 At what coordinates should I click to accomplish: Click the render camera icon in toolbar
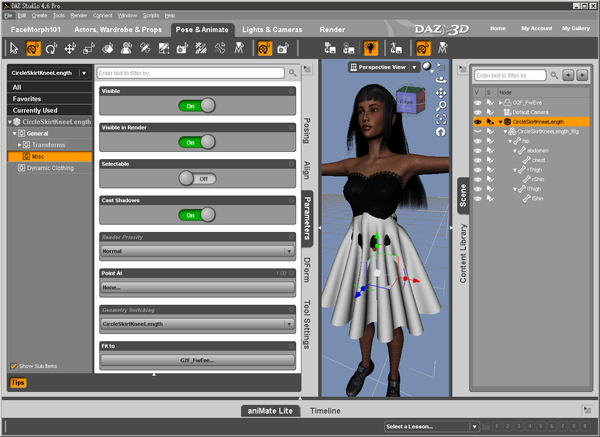pyautogui.click(x=283, y=49)
